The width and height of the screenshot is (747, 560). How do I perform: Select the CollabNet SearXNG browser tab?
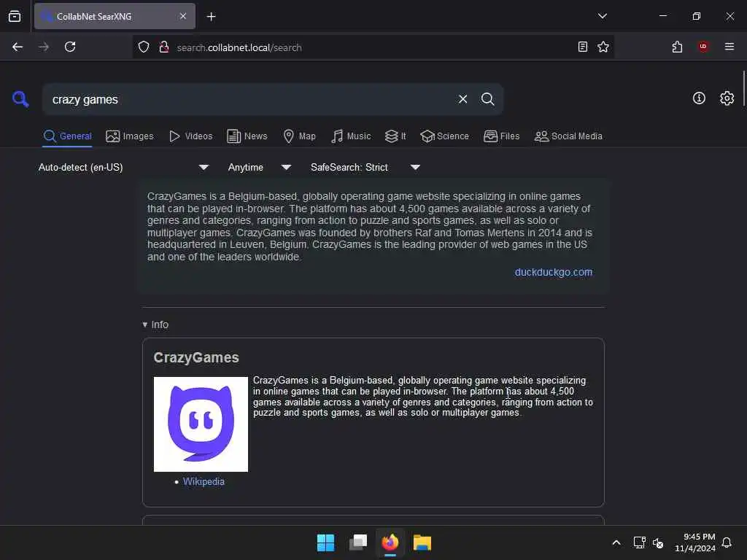[x=115, y=16]
